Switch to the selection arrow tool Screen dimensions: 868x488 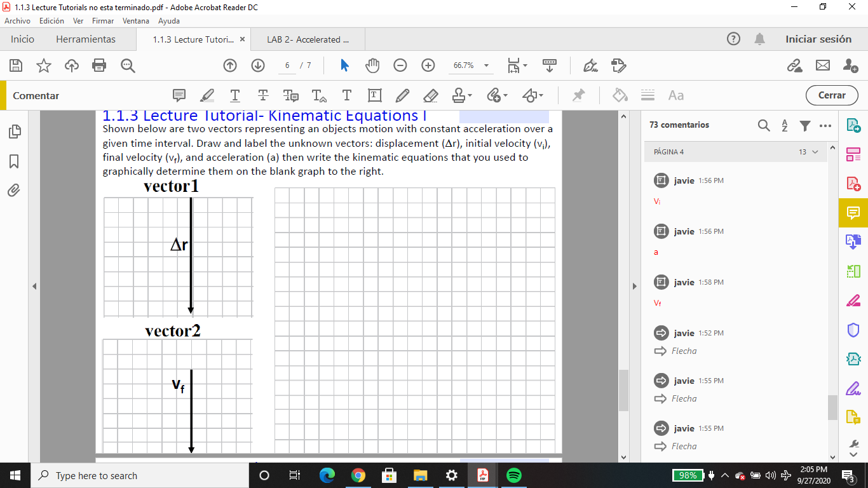(344, 65)
